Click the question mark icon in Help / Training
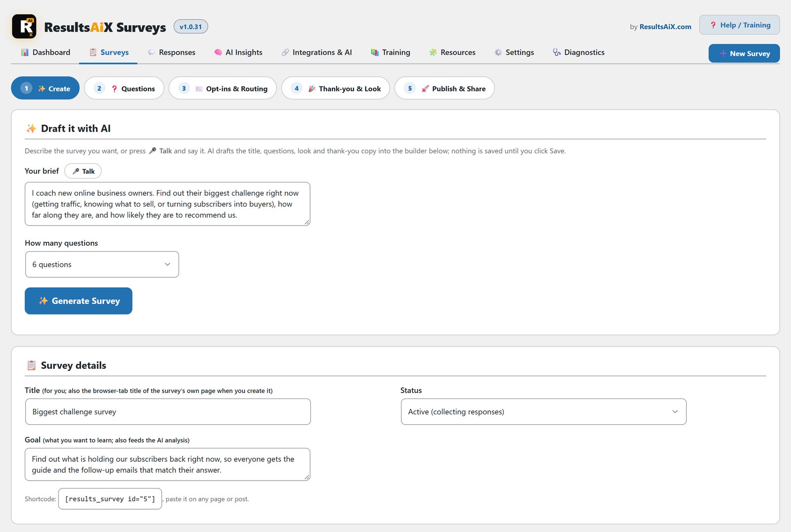Viewport: 791px width, 532px height. (713, 25)
